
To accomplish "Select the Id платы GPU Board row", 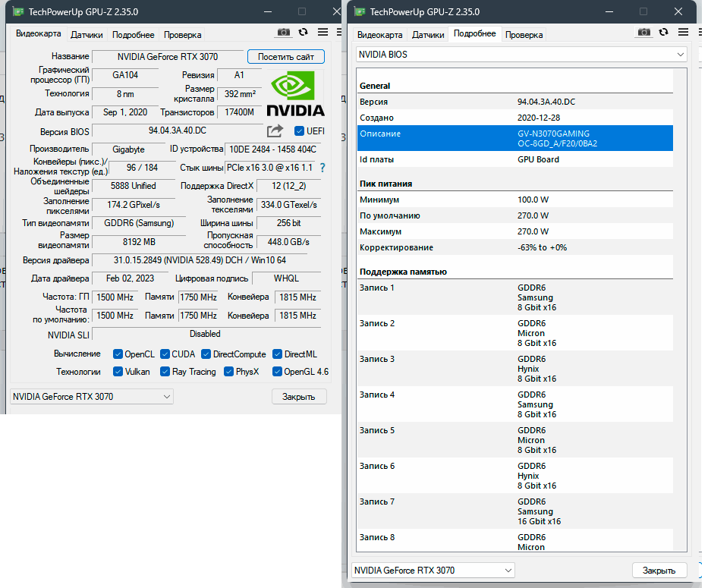I will click(x=515, y=159).
